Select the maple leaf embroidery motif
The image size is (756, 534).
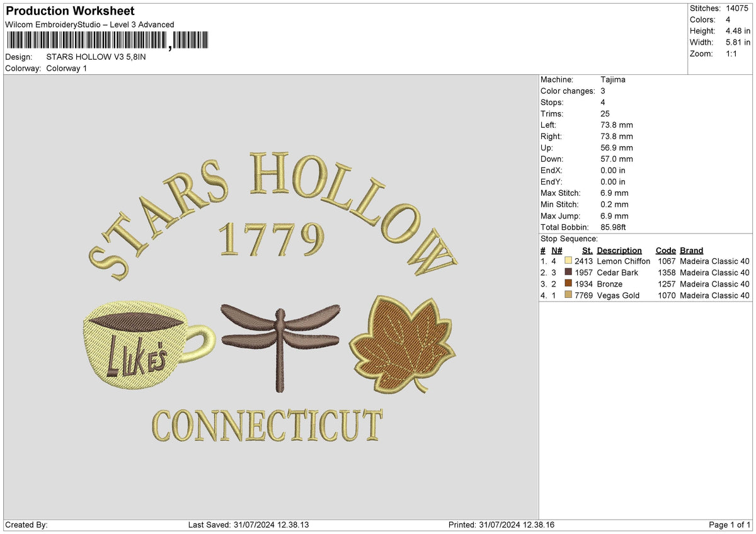(402, 344)
